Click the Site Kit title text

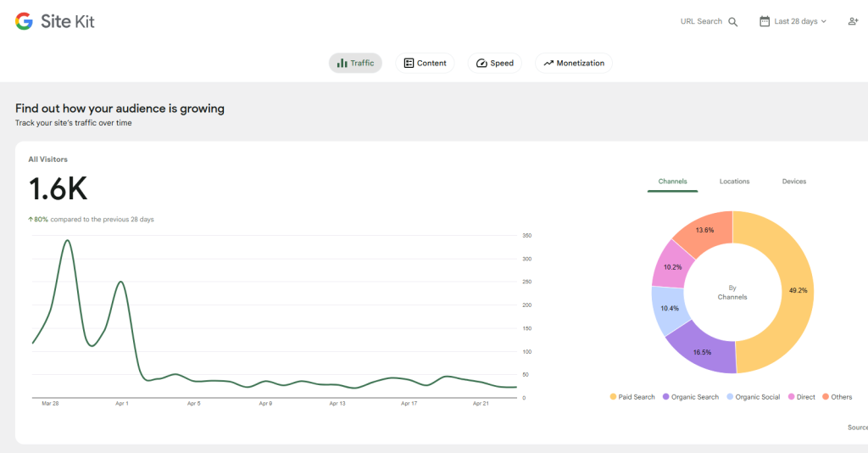pyautogui.click(x=68, y=21)
